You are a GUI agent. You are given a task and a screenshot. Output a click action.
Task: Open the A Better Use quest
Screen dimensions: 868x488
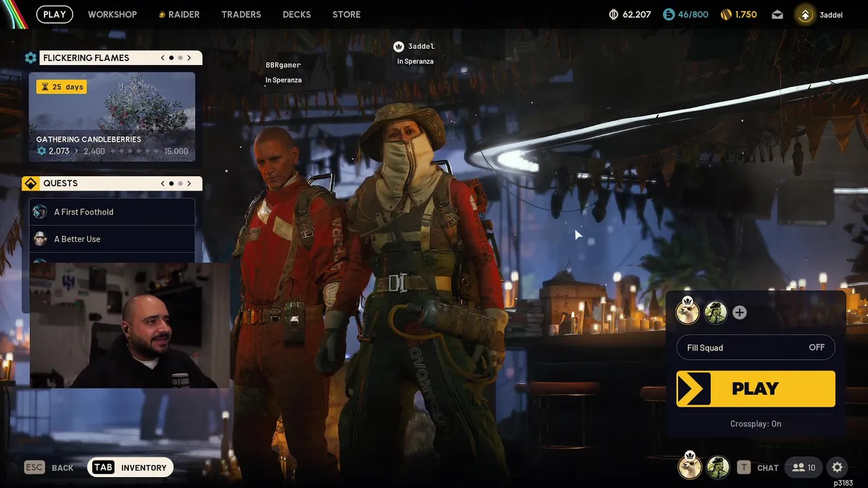coord(112,239)
